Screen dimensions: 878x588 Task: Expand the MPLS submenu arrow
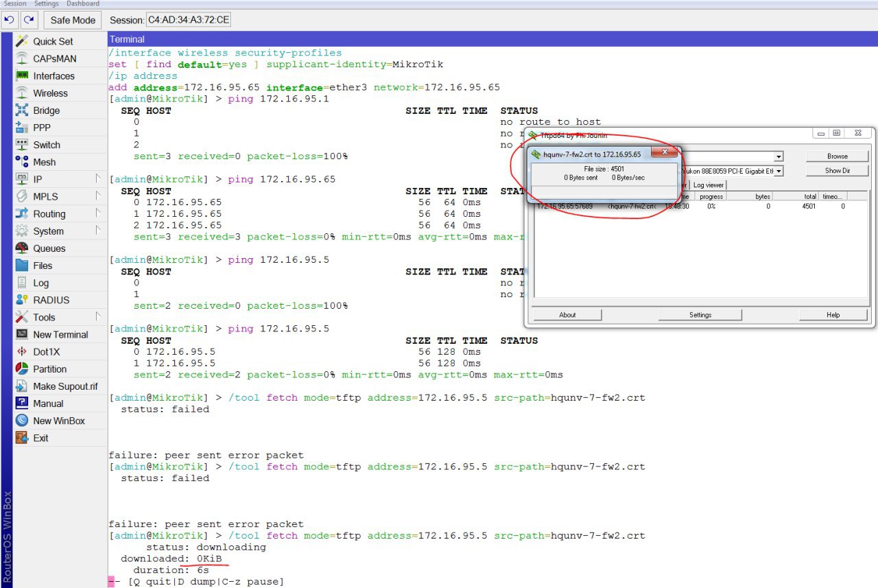pyautogui.click(x=98, y=196)
